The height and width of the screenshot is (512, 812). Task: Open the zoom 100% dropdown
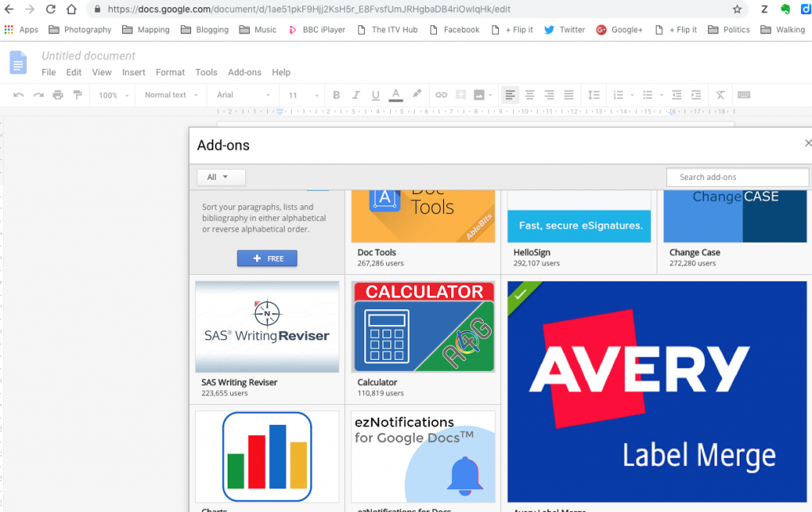113,95
